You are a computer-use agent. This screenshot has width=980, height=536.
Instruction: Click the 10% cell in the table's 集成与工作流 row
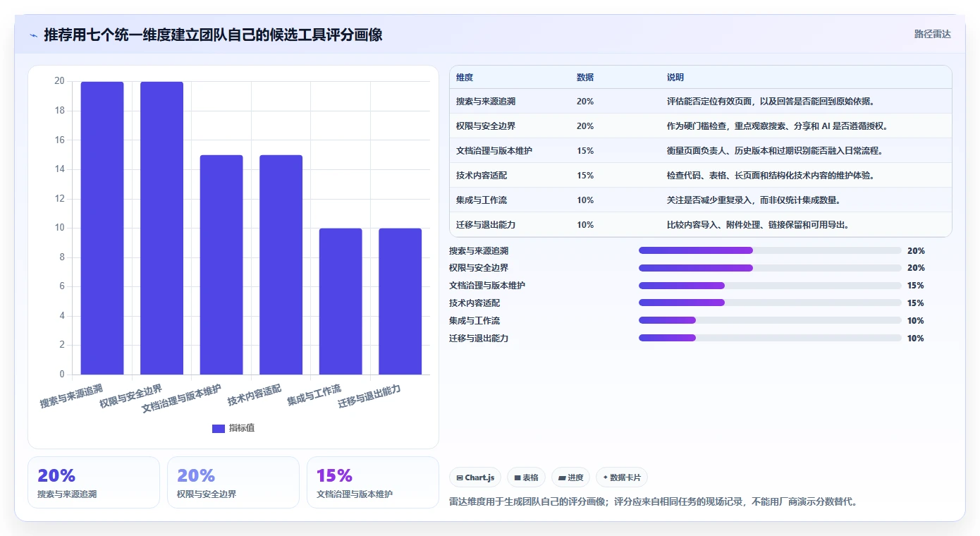[585, 200]
